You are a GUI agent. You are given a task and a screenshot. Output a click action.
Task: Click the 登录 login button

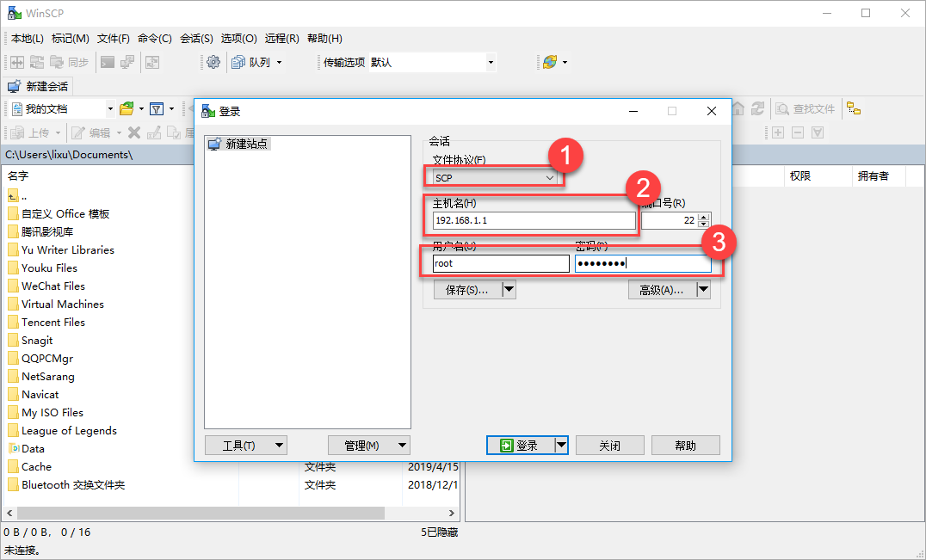click(x=521, y=446)
